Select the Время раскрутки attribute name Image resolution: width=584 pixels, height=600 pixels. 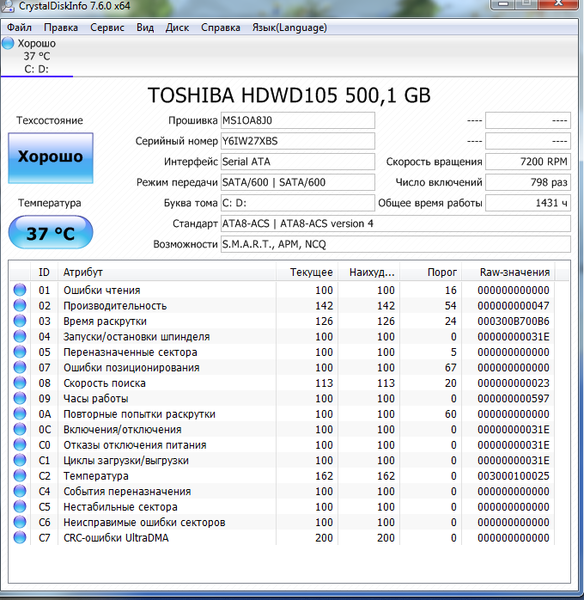tap(105, 321)
